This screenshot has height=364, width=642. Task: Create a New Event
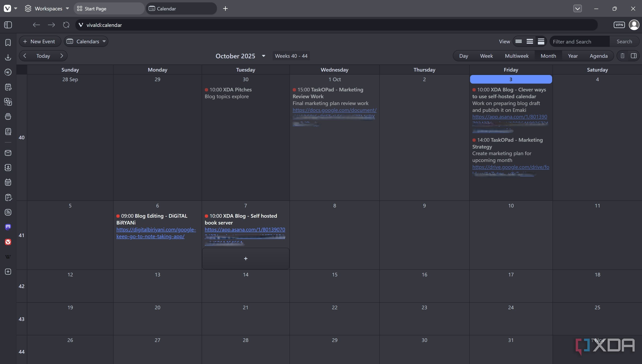40,41
